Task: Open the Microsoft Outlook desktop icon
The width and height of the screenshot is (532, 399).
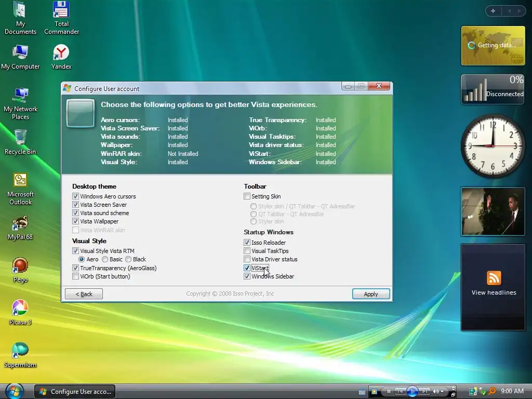Action: [x=20, y=189]
